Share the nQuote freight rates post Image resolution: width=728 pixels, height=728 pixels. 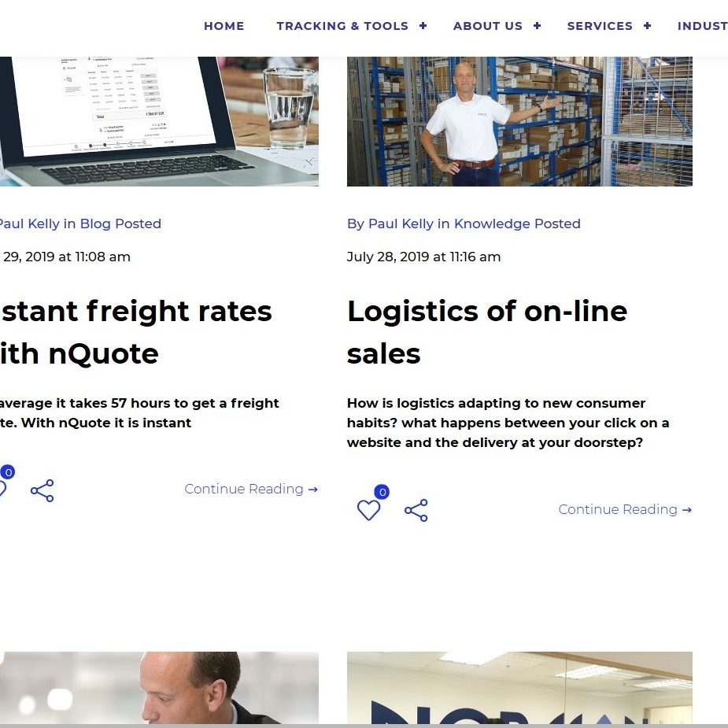(42, 491)
